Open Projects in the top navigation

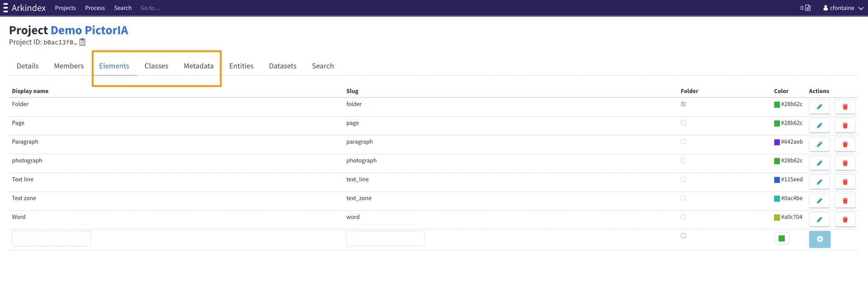(66, 8)
